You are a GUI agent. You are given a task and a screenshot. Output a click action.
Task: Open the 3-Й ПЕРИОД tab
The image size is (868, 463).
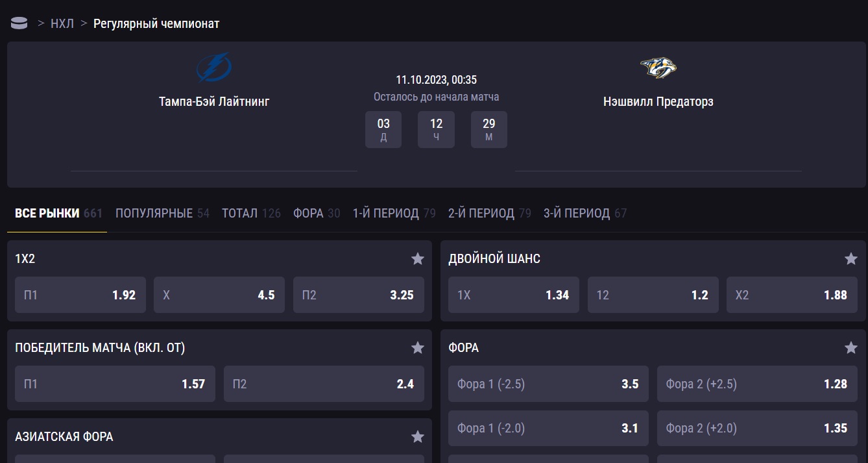pyautogui.click(x=585, y=213)
